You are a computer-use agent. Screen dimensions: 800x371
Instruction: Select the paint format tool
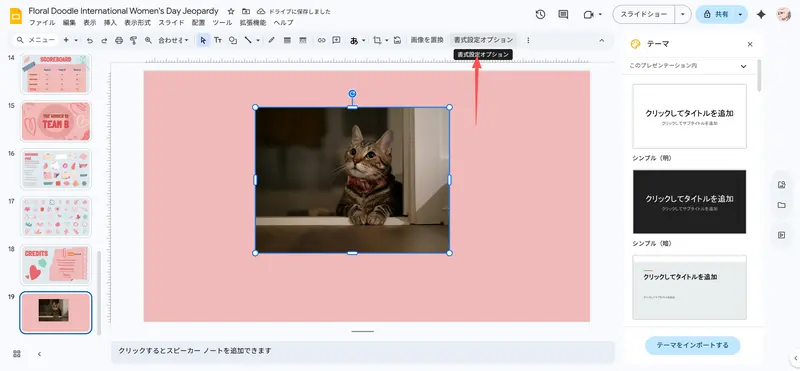134,40
